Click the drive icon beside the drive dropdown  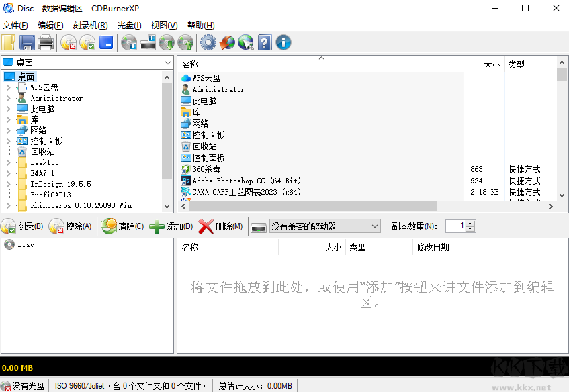click(259, 228)
